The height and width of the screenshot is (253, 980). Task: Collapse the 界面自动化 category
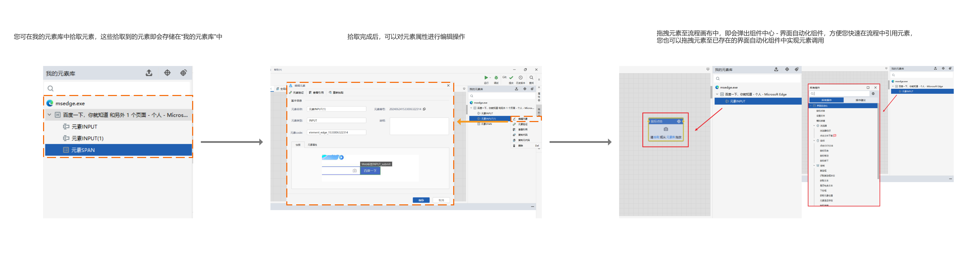[x=811, y=106]
